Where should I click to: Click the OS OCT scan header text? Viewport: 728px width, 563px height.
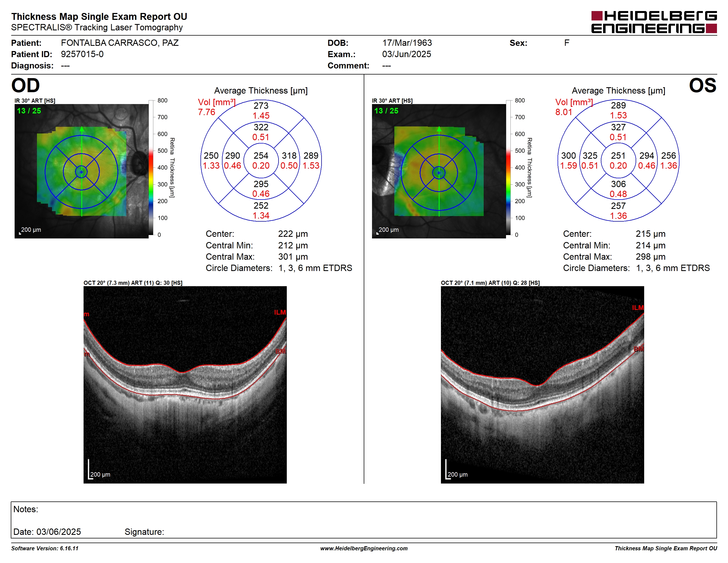tap(490, 283)
